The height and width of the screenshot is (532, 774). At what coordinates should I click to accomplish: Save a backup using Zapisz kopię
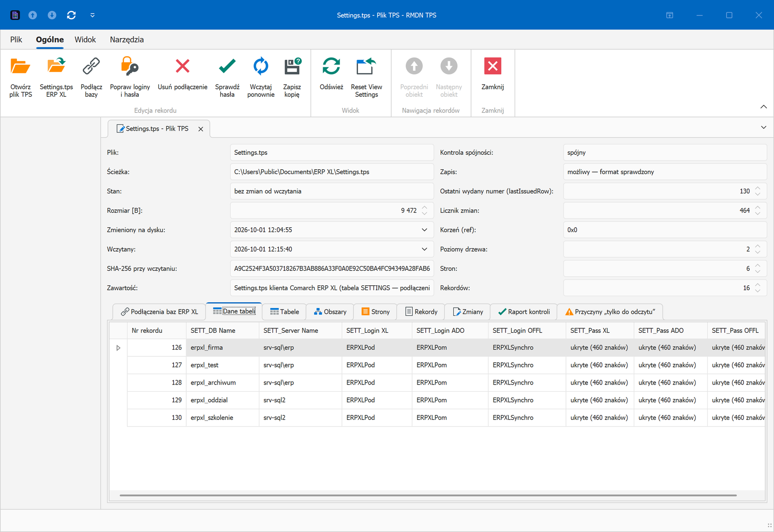292,77
